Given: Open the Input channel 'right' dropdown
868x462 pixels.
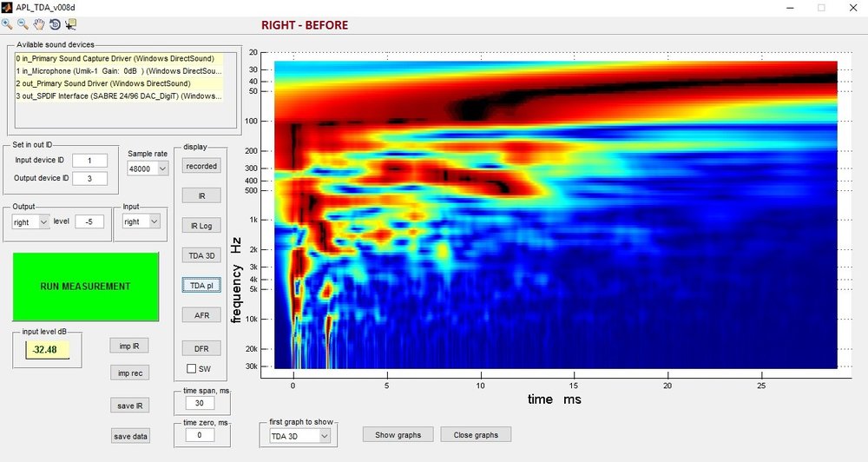Looking at the screenshot, I should [141, 221].
